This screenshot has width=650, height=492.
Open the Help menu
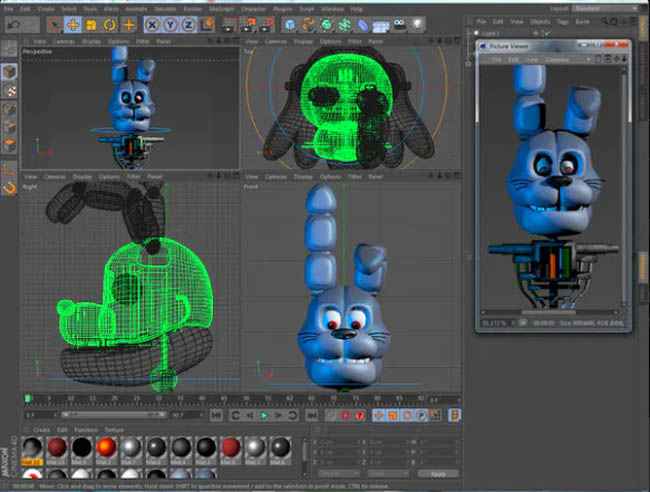point(357,9)
